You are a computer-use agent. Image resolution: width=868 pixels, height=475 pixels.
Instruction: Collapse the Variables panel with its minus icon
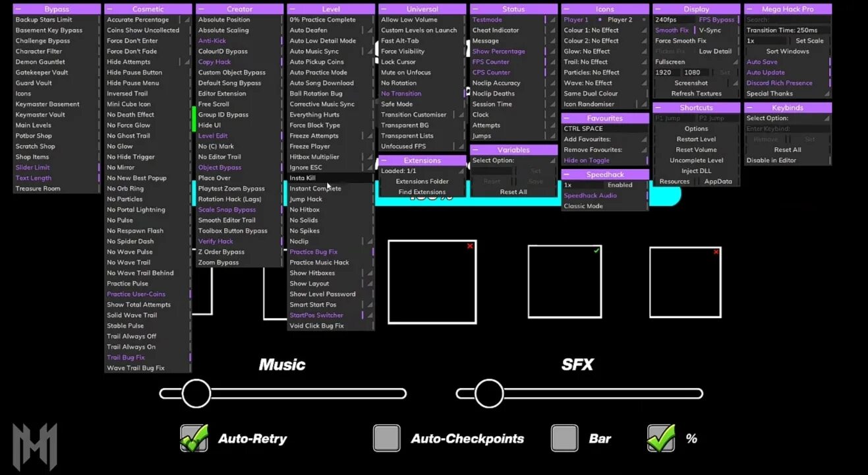point(475,150)
